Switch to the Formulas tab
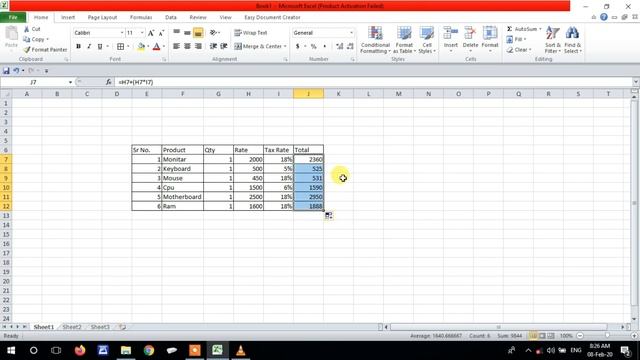The height and width of the screenshot is (360, 640). point(141,18)
